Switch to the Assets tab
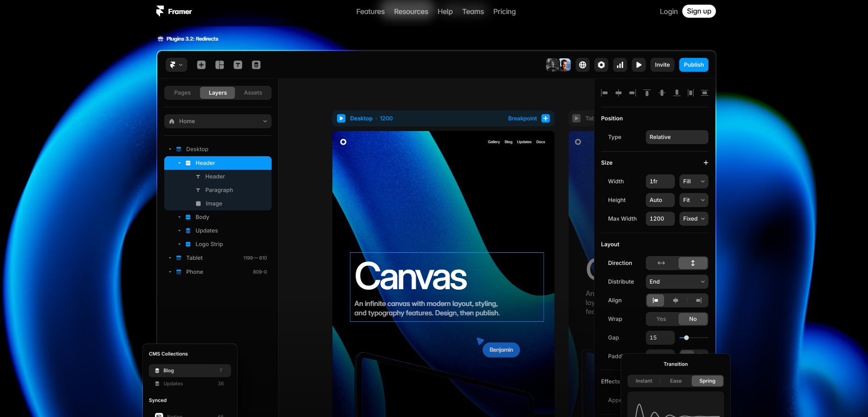 pos(253,93)
